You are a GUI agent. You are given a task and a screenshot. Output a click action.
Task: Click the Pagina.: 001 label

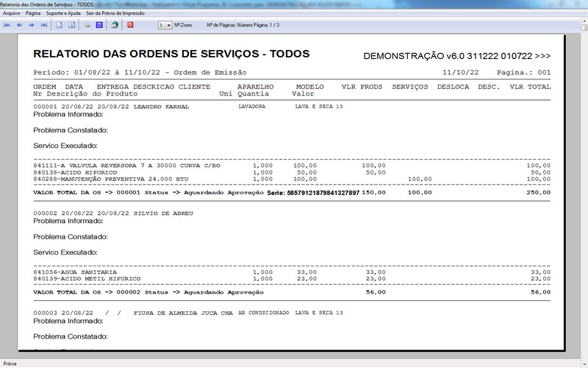pyautogui.click(x=524, y=72)
